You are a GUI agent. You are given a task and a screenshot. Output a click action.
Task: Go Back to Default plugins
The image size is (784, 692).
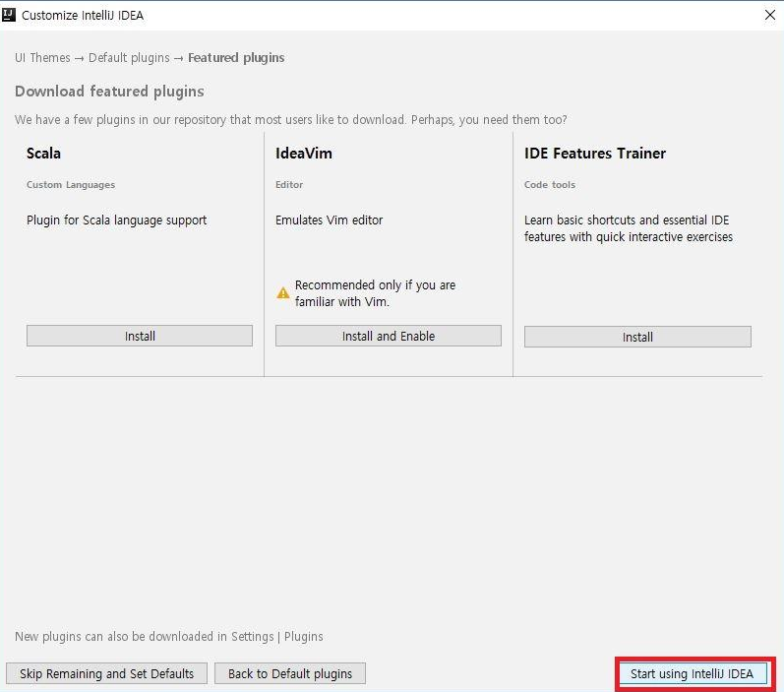click(290, 673)
